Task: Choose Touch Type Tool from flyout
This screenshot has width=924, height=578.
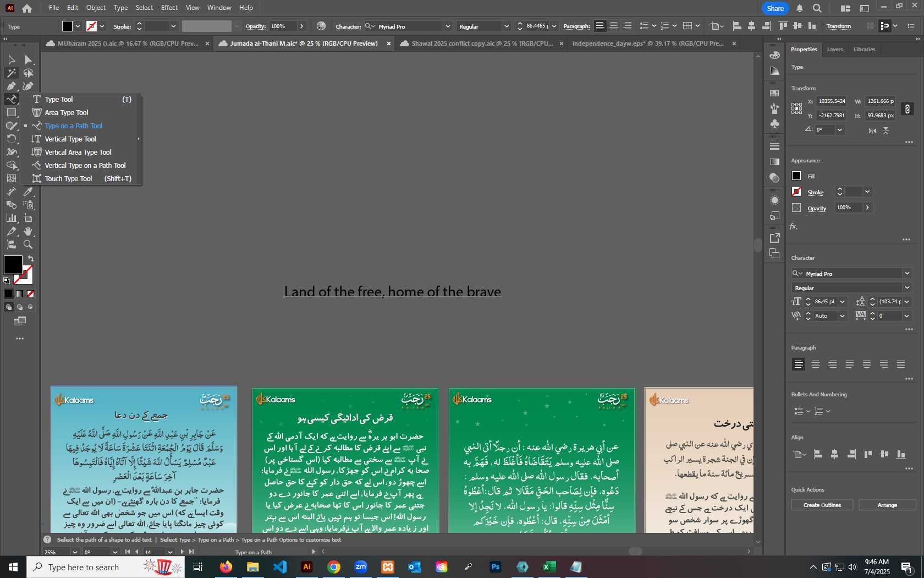Action: (80, 179)
